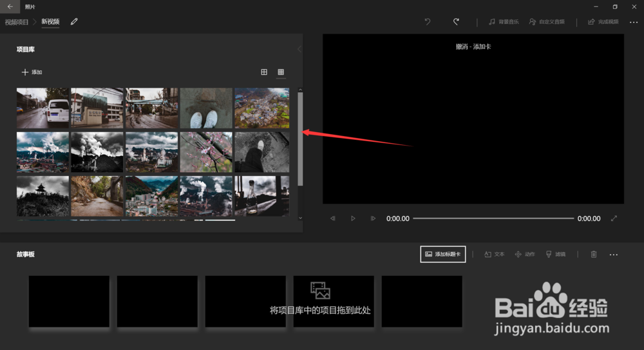This screenshot has height=350, width=644.
Task: Collapse the project library panel chevron
Action: pyautogui.click(x=299, y=49)
